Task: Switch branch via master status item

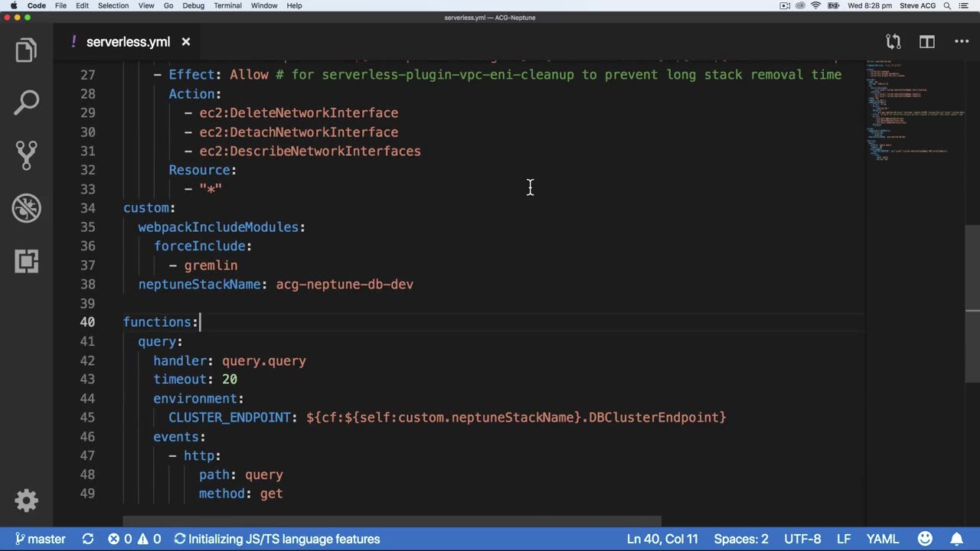Action: click(x=40, y=539)
